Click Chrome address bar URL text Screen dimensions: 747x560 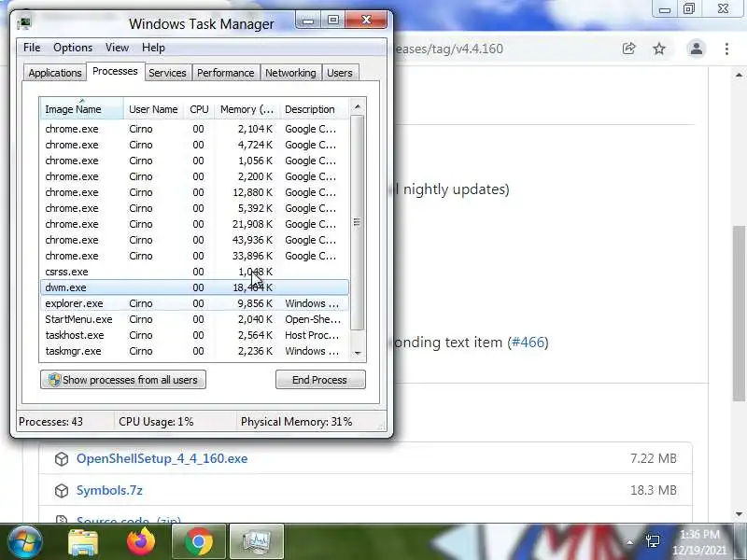pyautogui.click(x=448, y=49)
